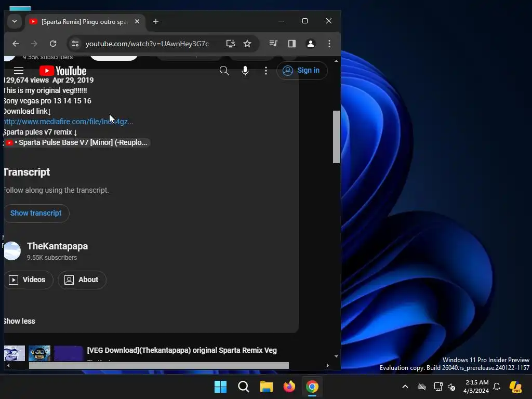Open YouTube hamburger guide menu

[19, 71]
